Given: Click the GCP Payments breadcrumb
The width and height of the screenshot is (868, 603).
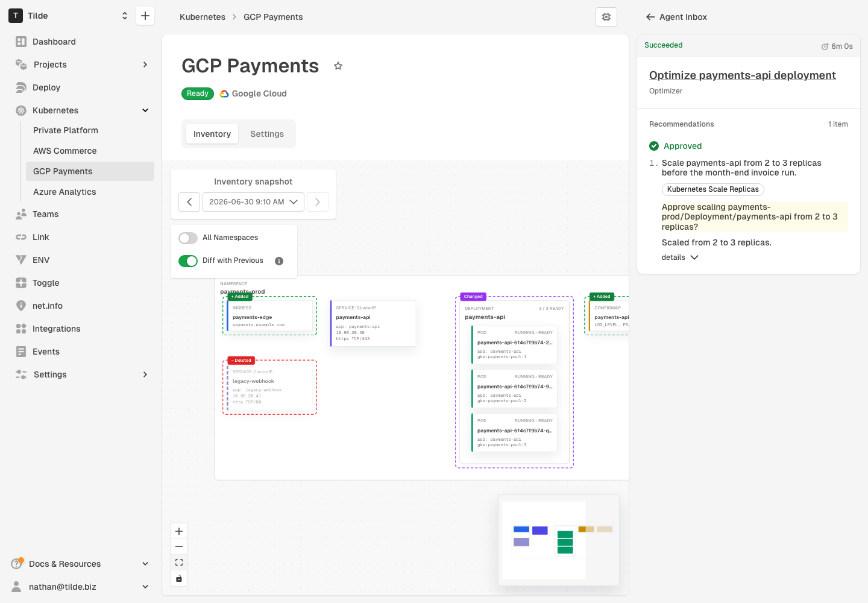Looking at the screenshot, I should pyautogui.click(x=273, y=17).
